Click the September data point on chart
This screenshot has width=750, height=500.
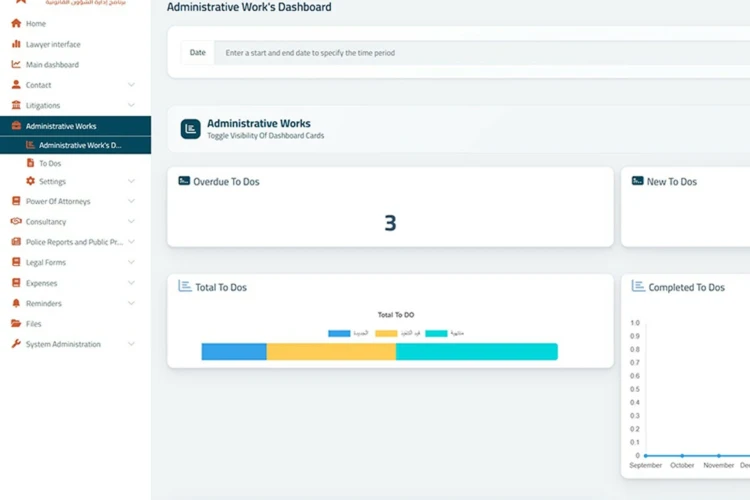click(646, 456)
